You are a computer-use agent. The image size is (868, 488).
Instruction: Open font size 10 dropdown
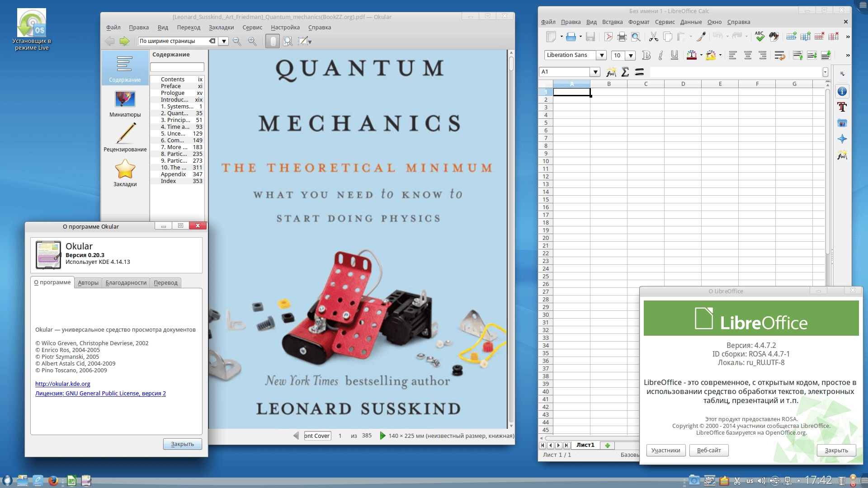tap(631, 56)
